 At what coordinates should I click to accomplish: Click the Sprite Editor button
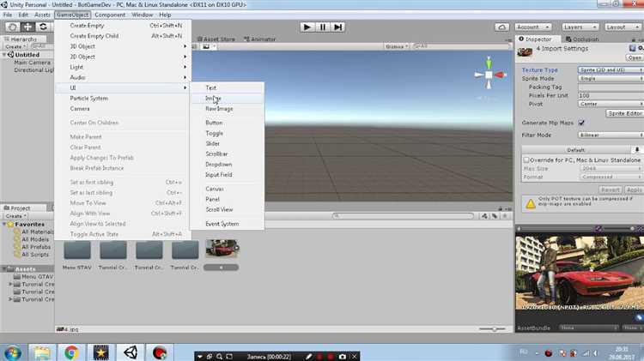tap(624, 113)
